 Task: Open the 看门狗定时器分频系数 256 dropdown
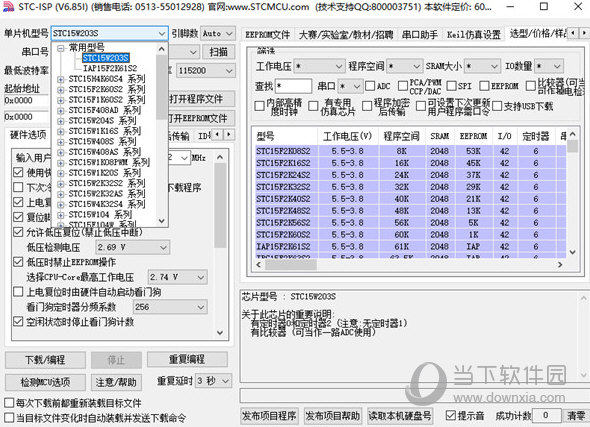tap(170, 307)
